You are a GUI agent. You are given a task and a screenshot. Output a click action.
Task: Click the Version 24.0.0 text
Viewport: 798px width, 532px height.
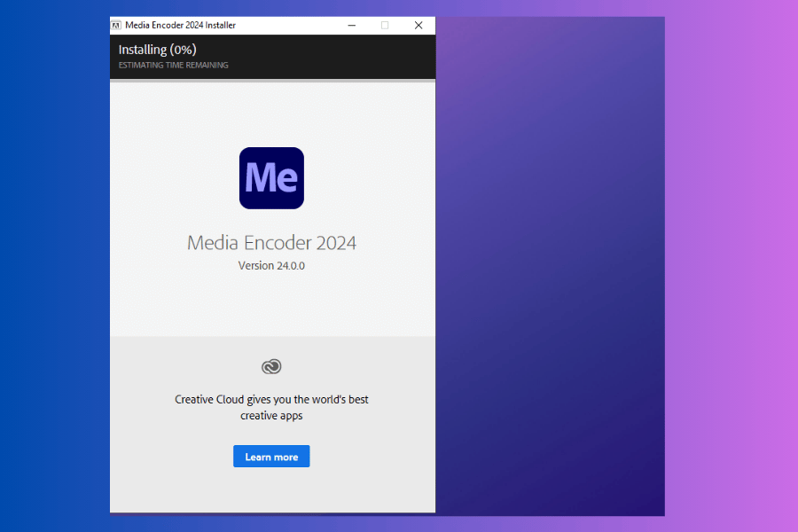pyautogui.click(x=271, y=266)
